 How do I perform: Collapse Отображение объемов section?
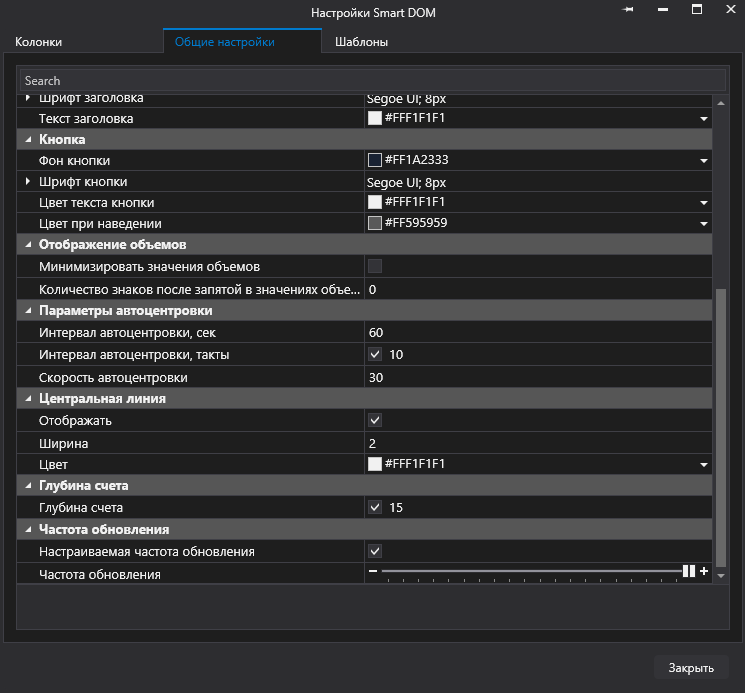pyautogui.click(x=28, y=245)
